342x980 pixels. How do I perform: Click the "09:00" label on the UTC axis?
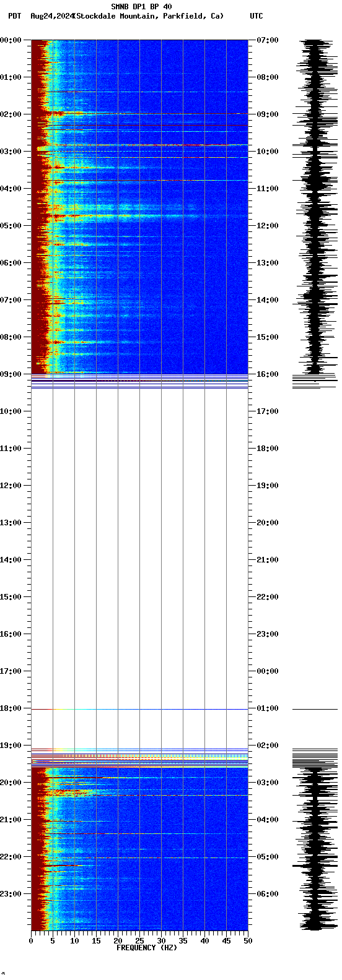pos(268,114)
